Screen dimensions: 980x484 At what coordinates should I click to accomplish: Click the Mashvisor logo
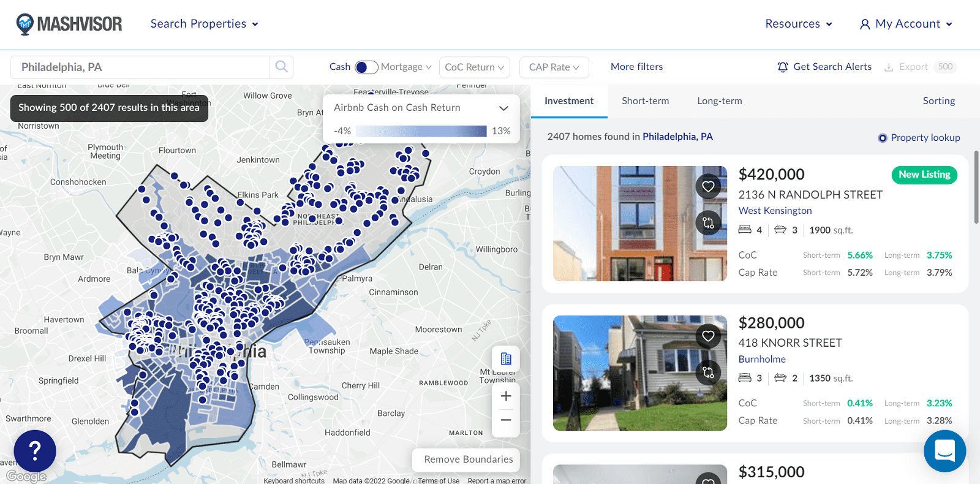[x=69, y=24]
